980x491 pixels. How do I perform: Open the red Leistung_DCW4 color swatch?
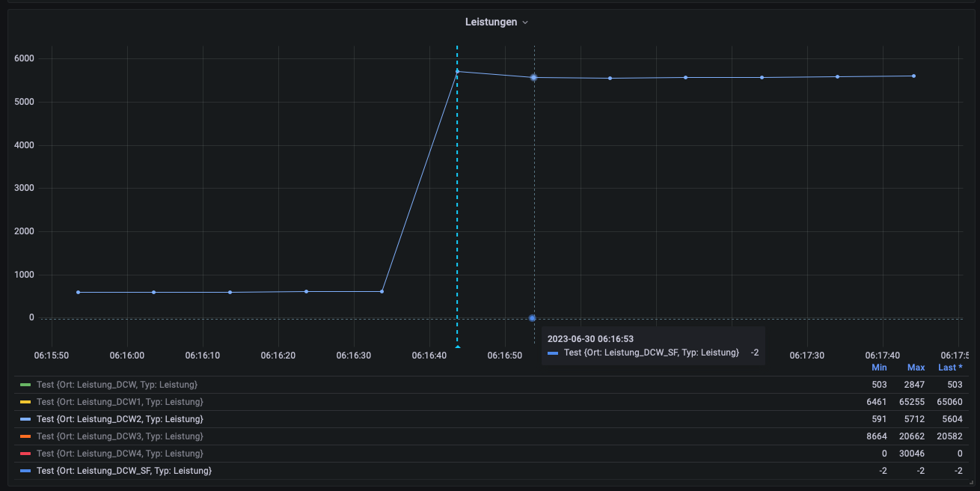tap(25, 454)
